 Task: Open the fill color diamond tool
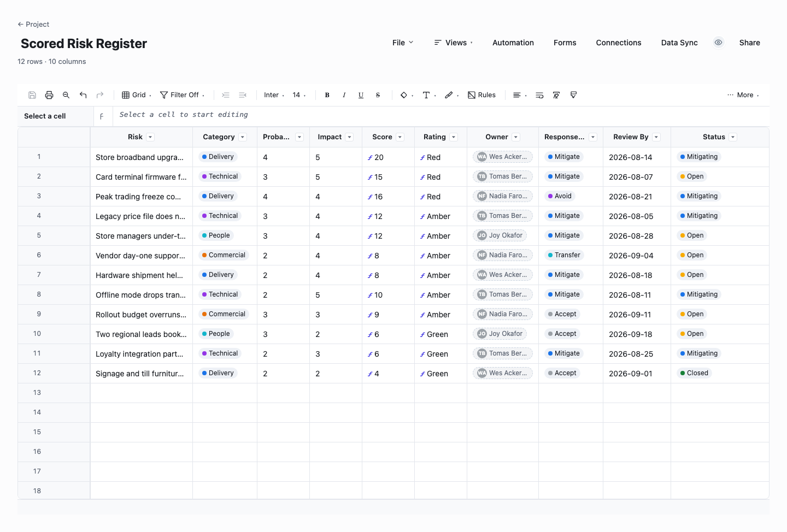(407, 95)
